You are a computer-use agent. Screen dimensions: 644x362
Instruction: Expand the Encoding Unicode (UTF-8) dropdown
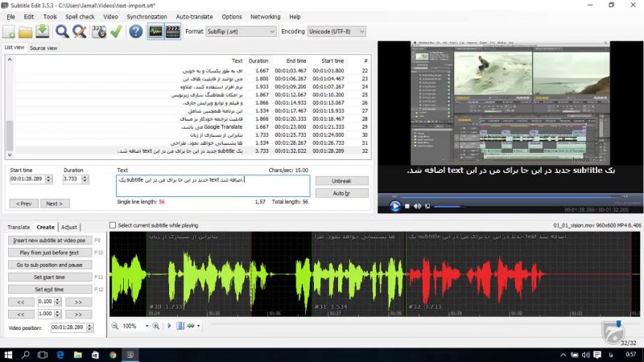click(x=336, y=31)
